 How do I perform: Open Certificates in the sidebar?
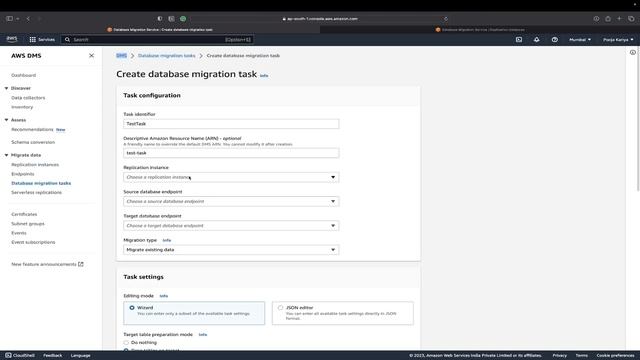click(x=24, y=214)
